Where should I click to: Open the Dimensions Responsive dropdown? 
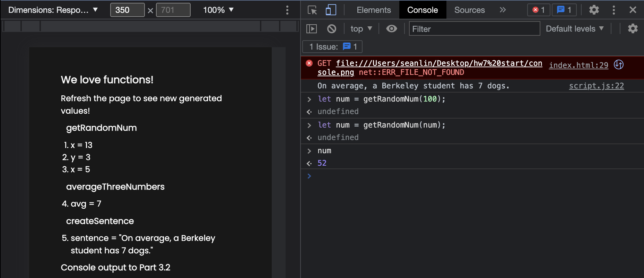53,10
